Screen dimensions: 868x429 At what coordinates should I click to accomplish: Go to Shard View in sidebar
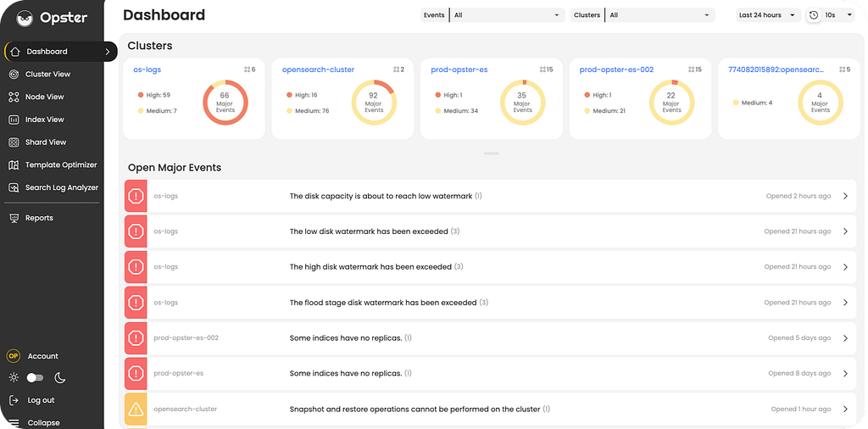[46, 142]
